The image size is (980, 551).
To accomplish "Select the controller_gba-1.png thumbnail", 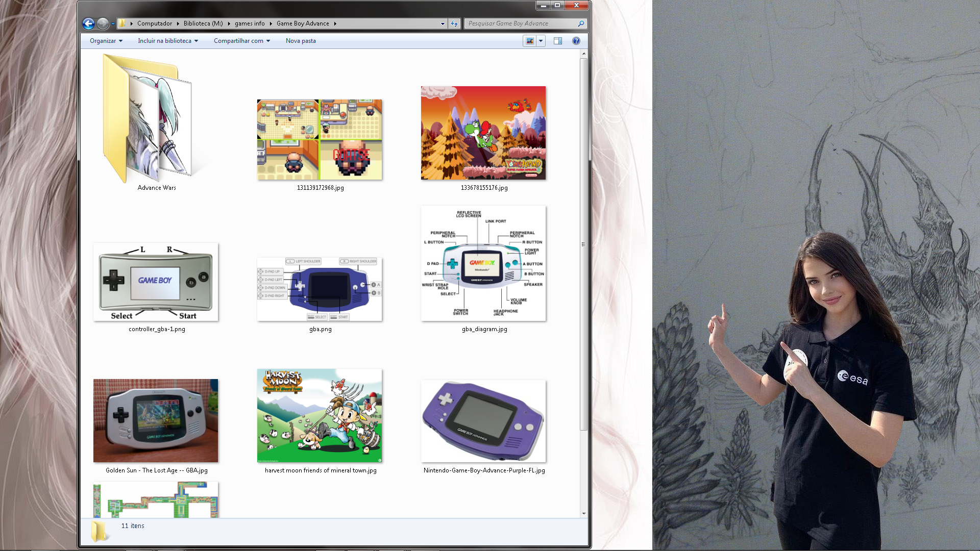I will pyautogui.click(x=156, y=282).
